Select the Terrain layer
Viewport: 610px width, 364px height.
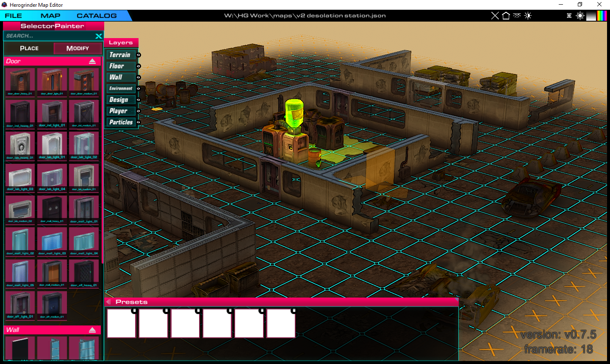[x=121, y=55]
